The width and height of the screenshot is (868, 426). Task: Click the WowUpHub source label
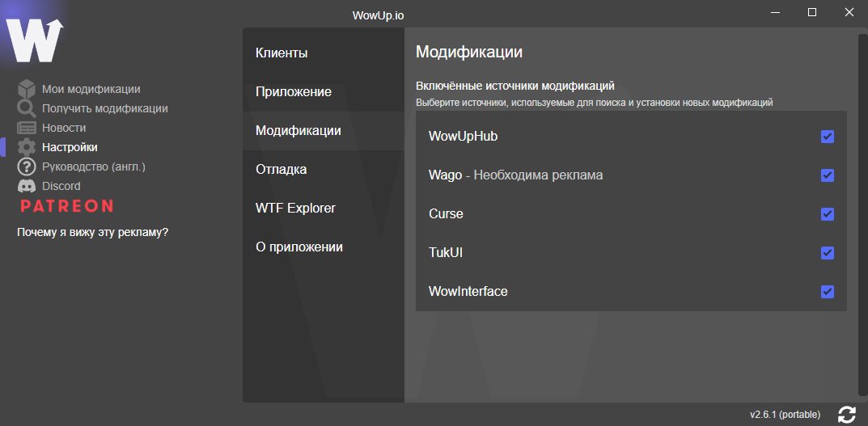[x=463, y=136]
